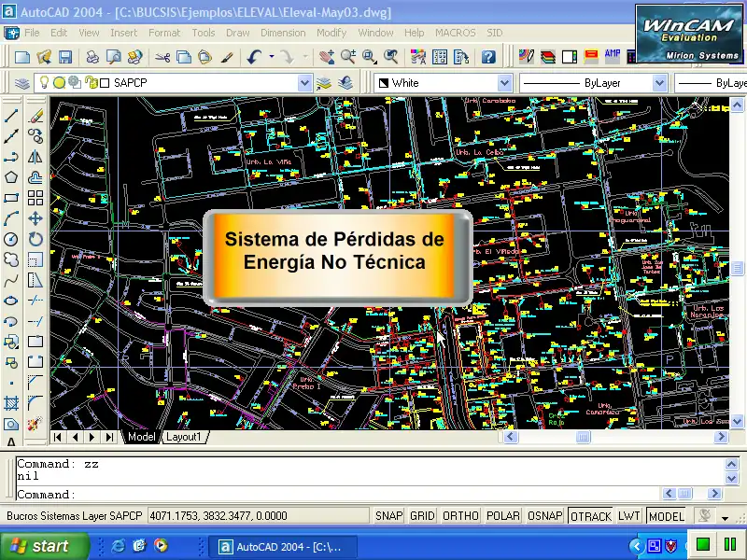Expand the ByLayer linetype dropdown
The image size is (747, 560).
(x=659, y=83)
